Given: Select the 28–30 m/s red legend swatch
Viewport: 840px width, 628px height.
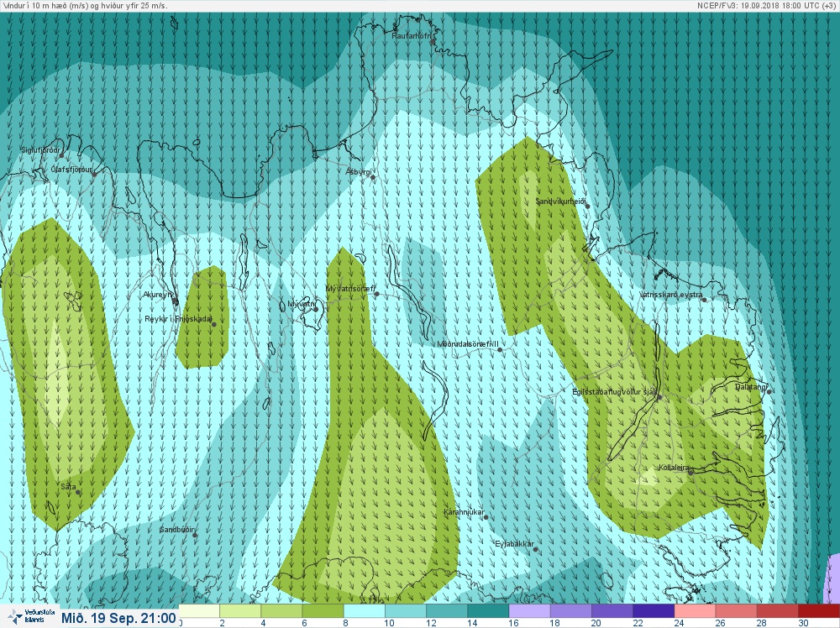Looking at the screenshot, I should (x=777, y=611).
